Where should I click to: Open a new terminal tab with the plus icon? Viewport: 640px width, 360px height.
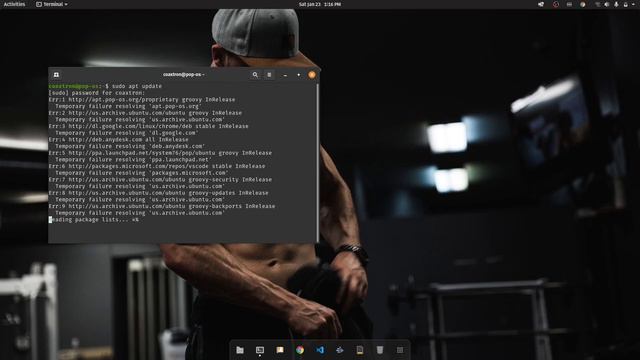click(x=56, y=75)
